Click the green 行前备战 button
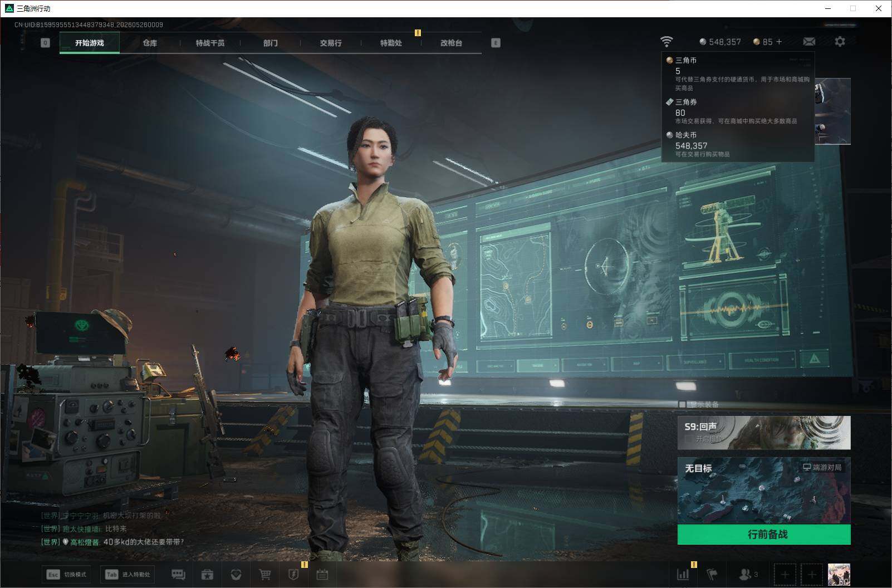 click(764, 535)
